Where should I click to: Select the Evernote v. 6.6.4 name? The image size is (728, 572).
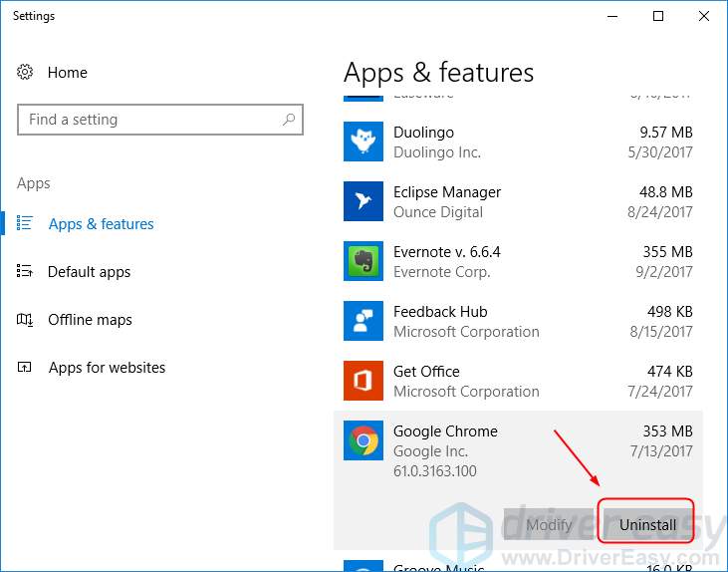[x=446, y=252]
